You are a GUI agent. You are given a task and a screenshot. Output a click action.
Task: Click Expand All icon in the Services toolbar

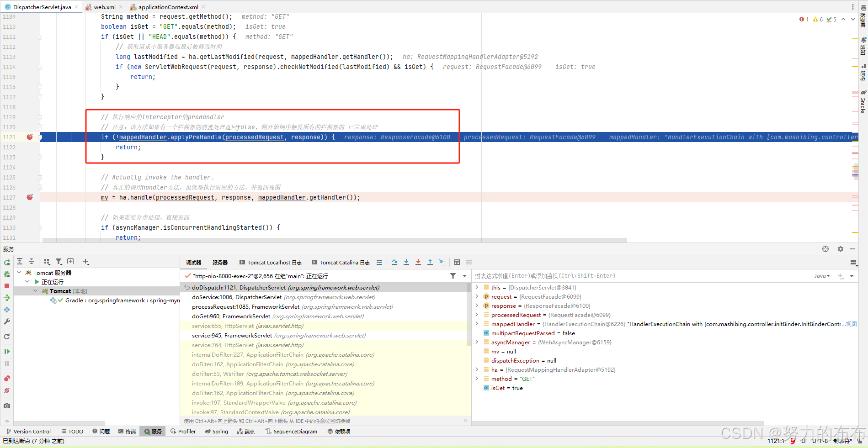20,261
